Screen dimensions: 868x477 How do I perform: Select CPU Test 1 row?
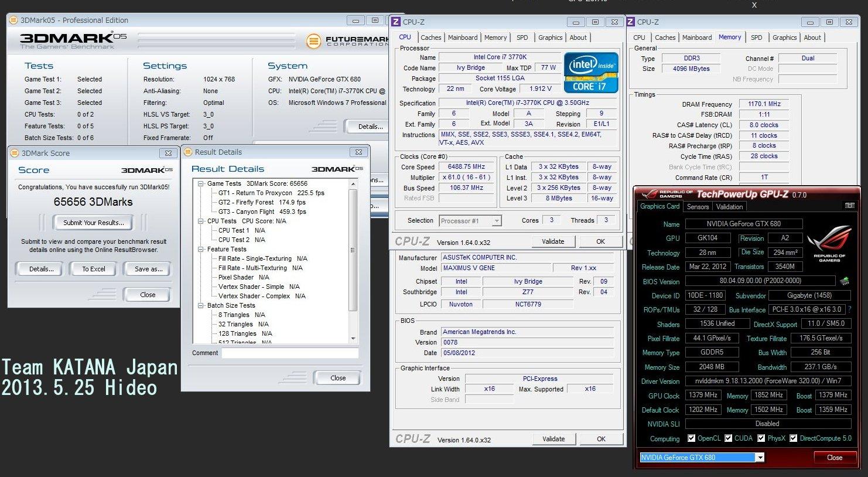click(x=241, y=230)
